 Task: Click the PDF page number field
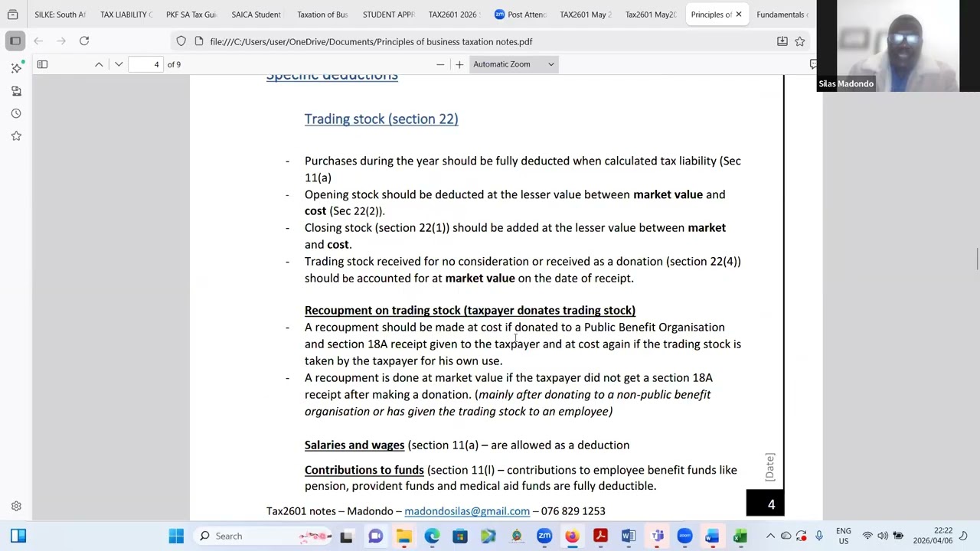point(146,64)
